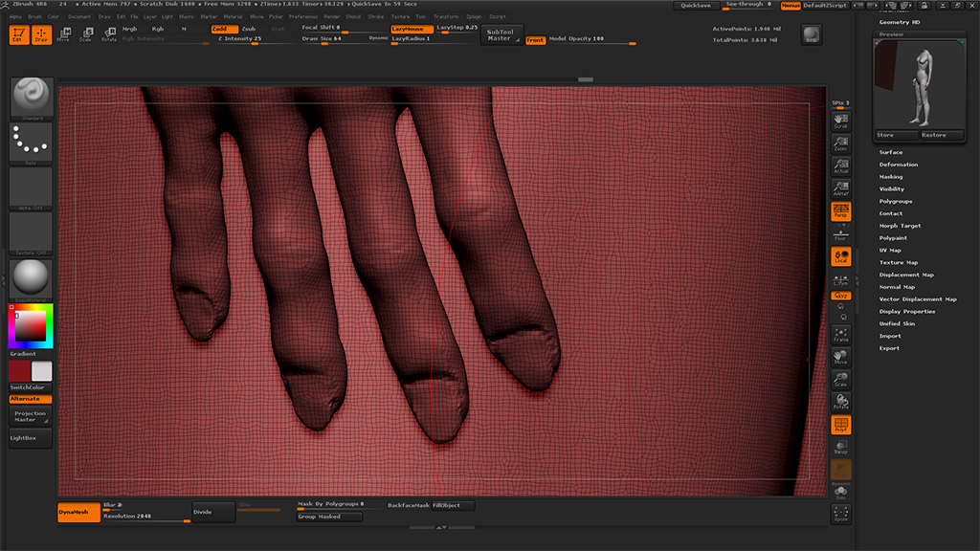Open the Dots stroke type selector

[32, 143]
